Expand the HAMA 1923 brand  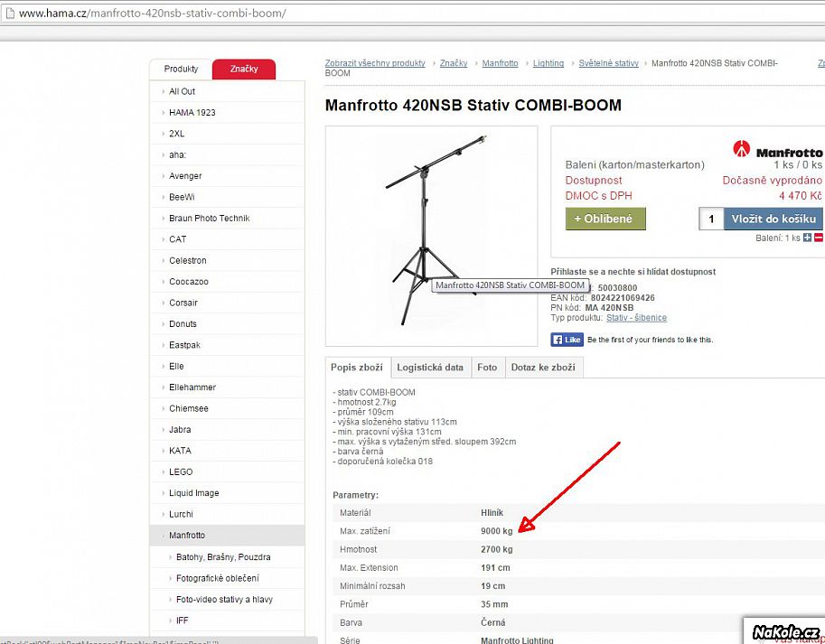tap(192, 113)
